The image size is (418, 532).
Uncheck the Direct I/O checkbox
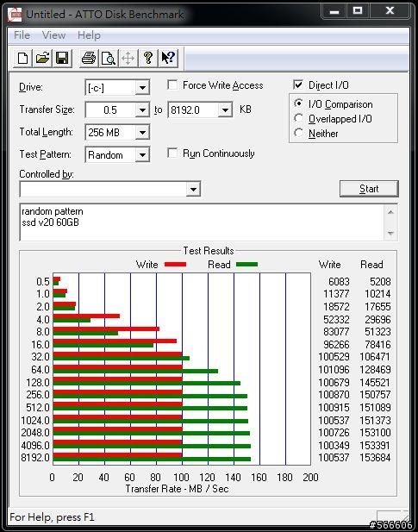pos(298,84)
